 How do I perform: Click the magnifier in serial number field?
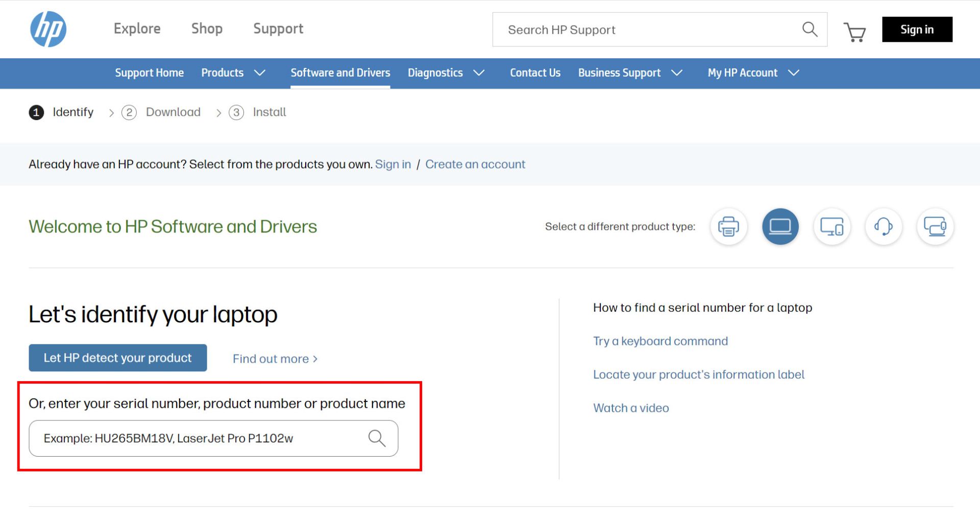point(377,438)
